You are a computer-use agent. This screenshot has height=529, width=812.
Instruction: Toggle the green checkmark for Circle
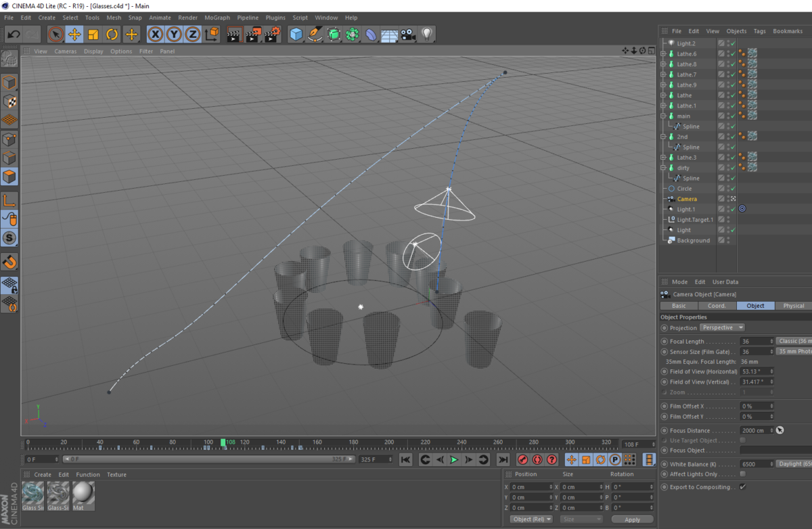[x=731, y=189]
